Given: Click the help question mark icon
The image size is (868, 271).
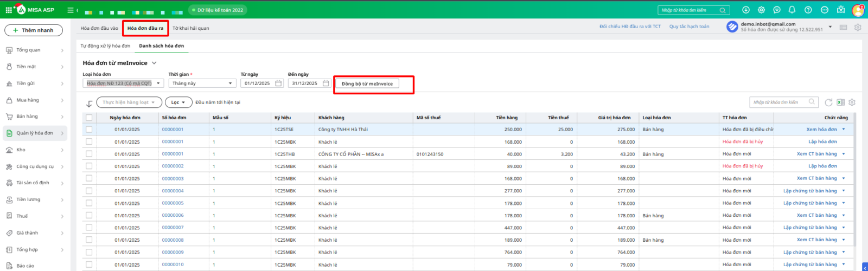Looking at the screenshot, I should 808,10.
